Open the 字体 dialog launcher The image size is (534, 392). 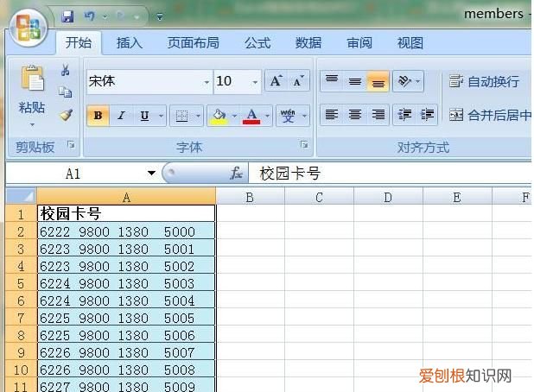point(304,144)
